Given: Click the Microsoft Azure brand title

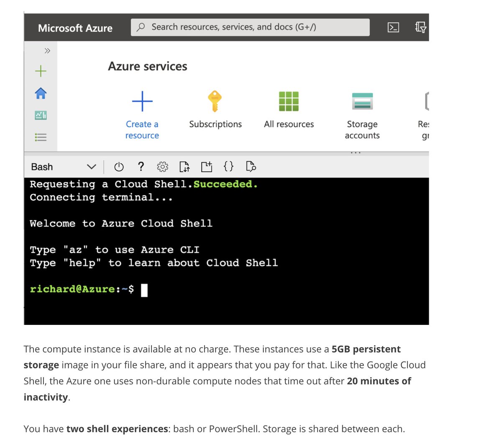Looking at the screenshot, I should (x=75, y=28).
